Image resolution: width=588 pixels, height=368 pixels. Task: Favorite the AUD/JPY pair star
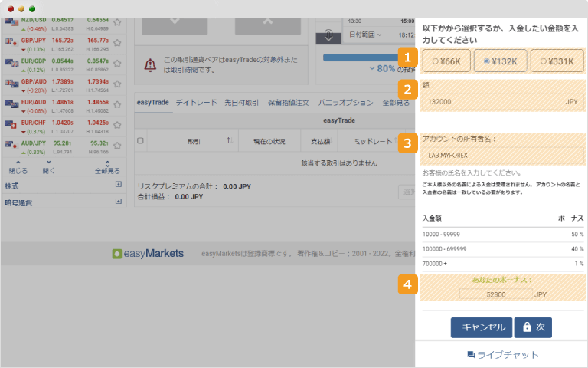(117, 146)
